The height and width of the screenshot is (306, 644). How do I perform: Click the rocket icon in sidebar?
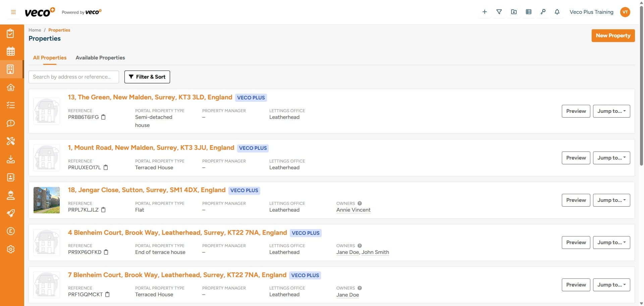click(x=11, y=213)
